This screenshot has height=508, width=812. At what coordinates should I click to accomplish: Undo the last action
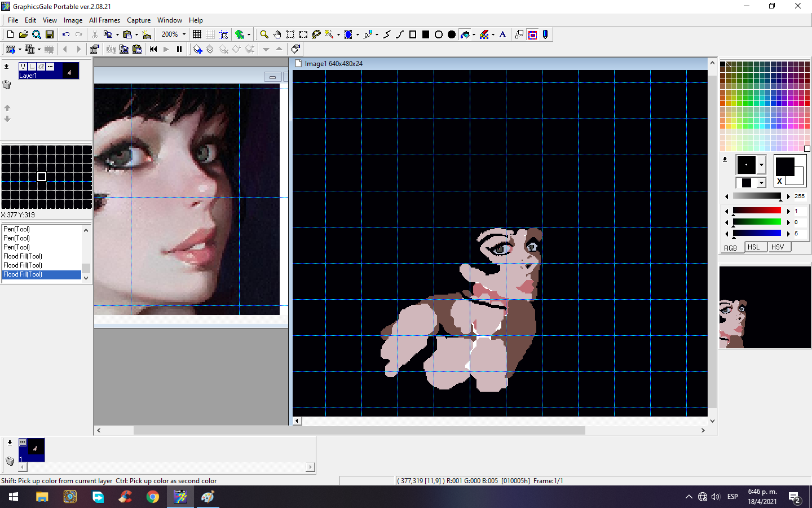[66, 34]
